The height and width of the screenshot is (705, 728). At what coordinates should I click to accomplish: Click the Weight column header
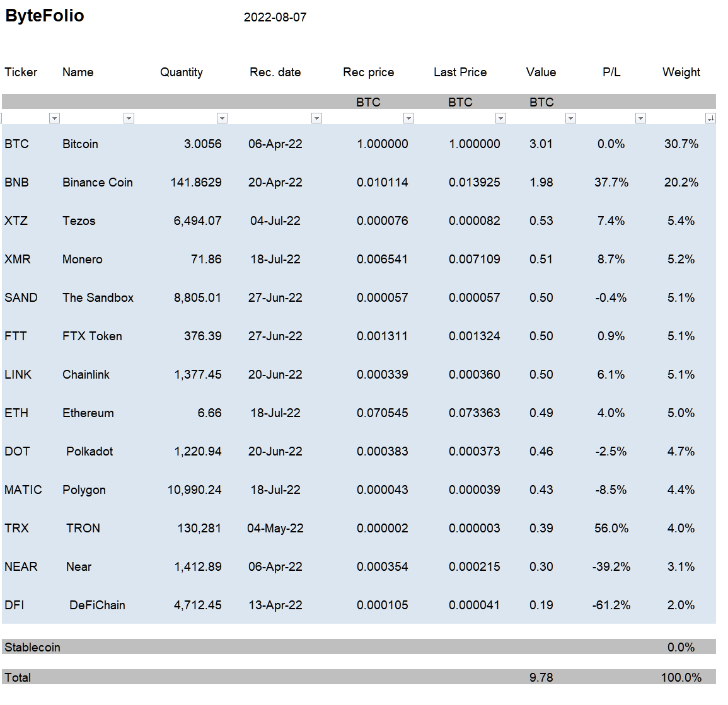pos(681,72)
